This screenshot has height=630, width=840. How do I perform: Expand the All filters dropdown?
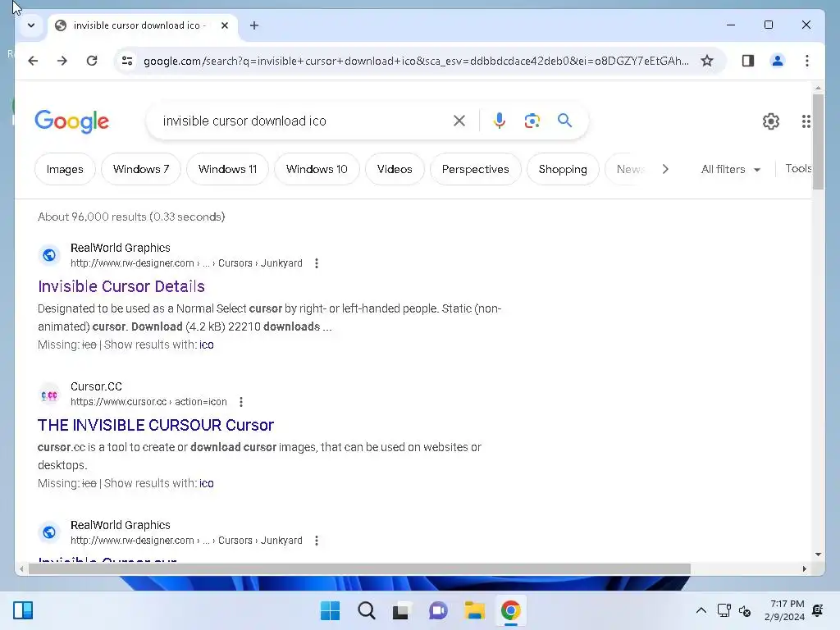[731, 169]
